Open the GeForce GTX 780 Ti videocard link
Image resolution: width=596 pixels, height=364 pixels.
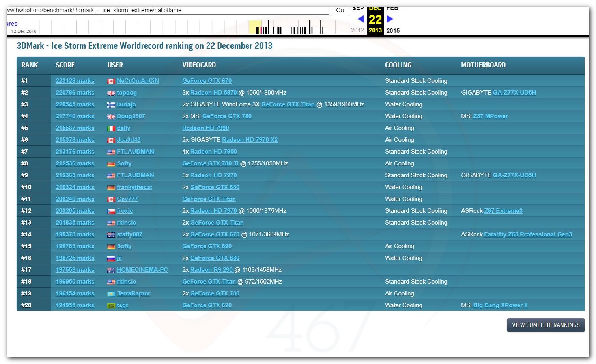click(210, 163)
